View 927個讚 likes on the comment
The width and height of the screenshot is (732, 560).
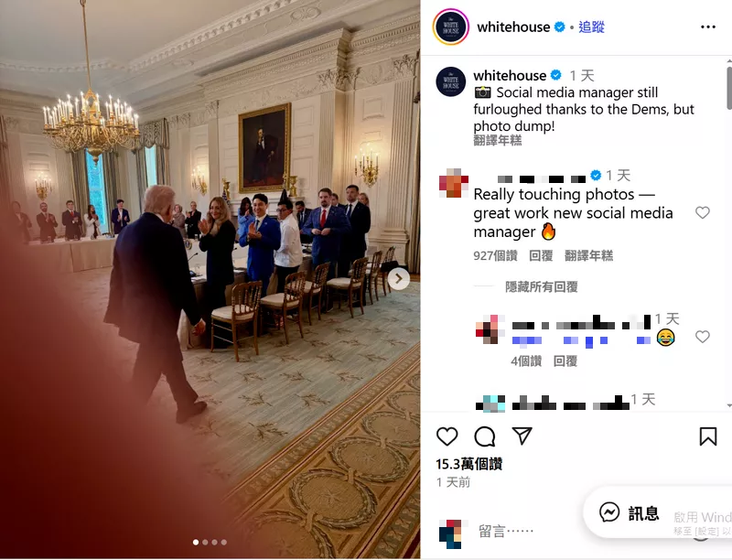click(x=495, y=255)
